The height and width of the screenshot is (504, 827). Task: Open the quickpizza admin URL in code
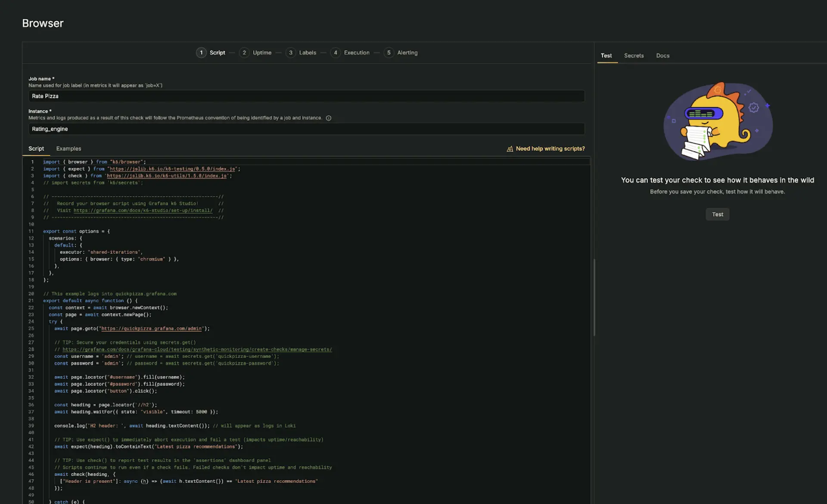[151, 329]
